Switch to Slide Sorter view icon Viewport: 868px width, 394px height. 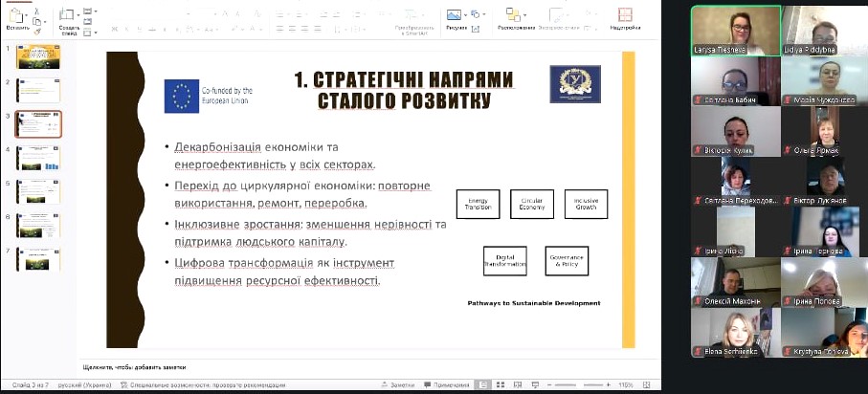coord(501,385)
